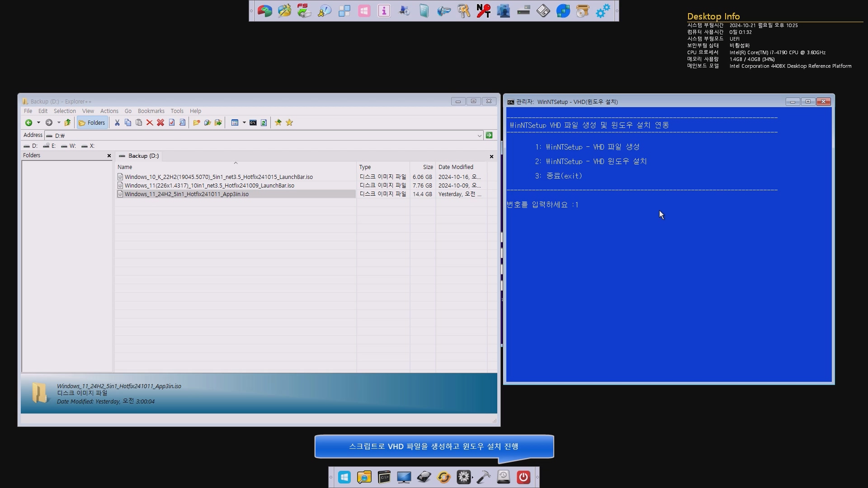Click the Cut scissors icon

point(117,122)
